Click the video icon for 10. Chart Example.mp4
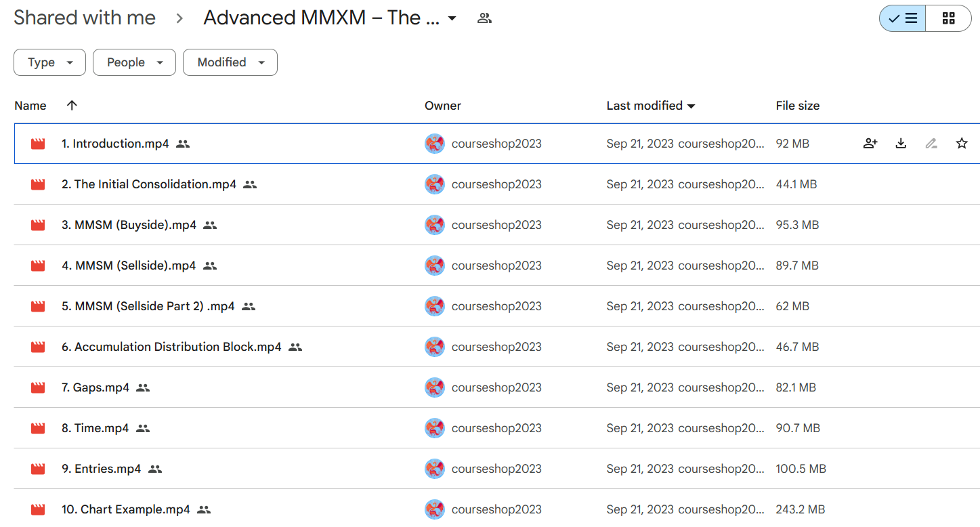 (38, 509)
